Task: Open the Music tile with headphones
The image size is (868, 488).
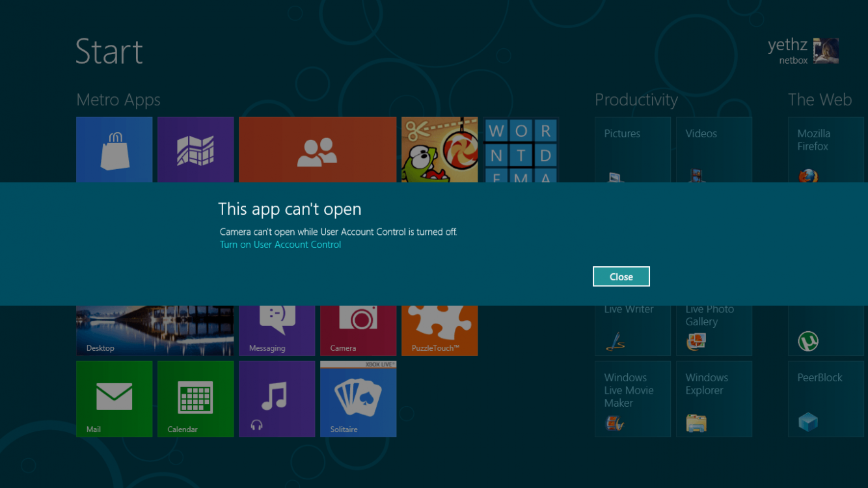Action: (x=277, y=399)
